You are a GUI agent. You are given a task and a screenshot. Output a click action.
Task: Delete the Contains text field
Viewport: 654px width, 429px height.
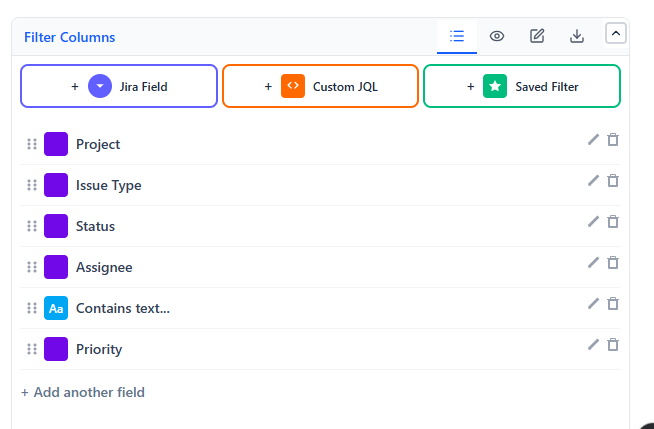pos(613,304)
